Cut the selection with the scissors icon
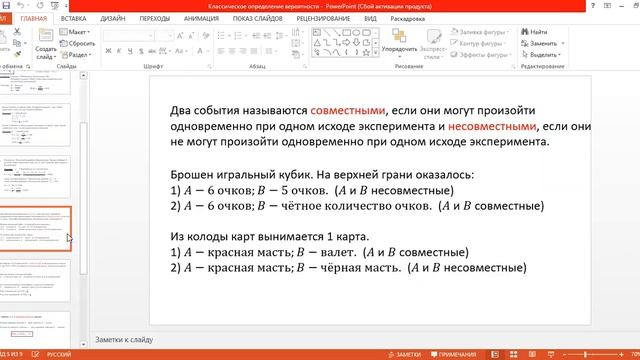Viewport: 640px width, 360px height. 17,31
